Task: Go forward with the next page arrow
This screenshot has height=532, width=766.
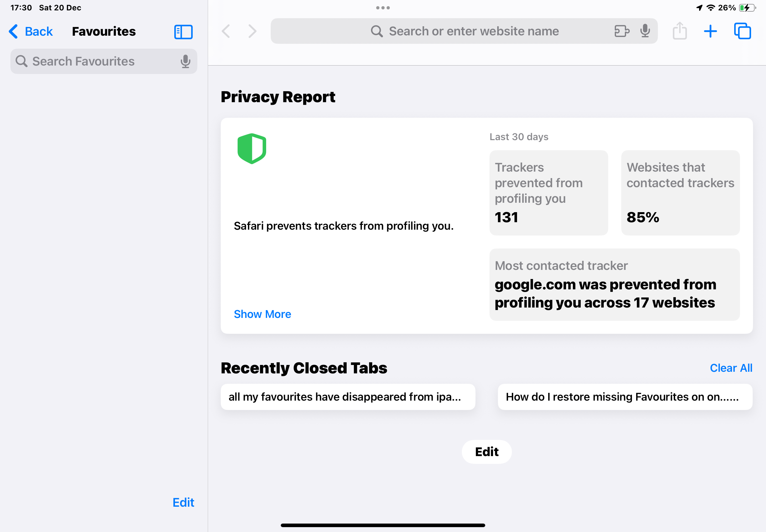Action: (x=253, y=31)
